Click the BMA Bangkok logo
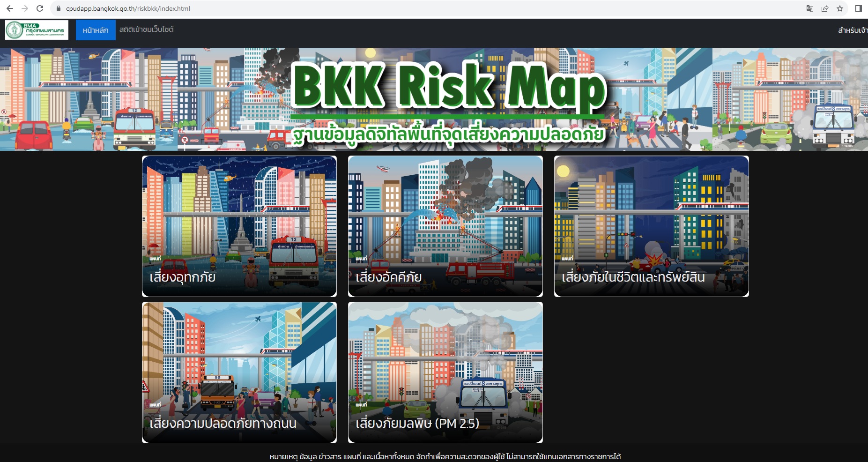Image resolution: width=868 pixels, height=462 pixels. click(37, 30)
